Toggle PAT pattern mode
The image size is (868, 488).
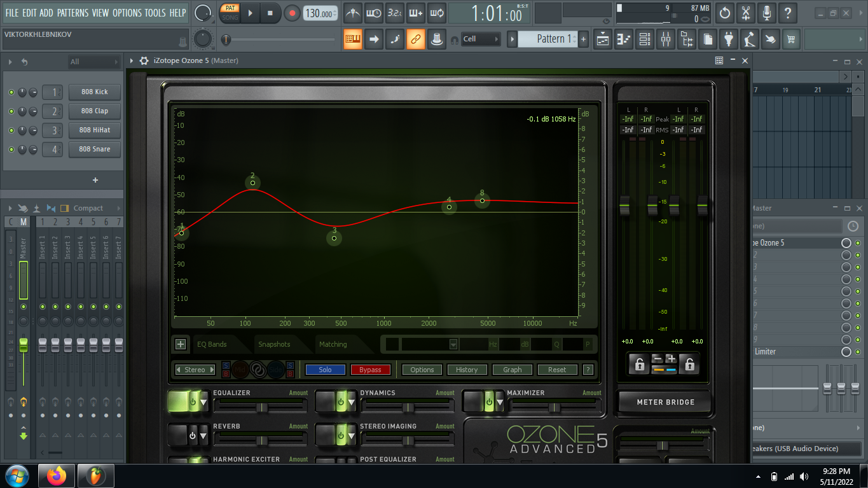230,8
